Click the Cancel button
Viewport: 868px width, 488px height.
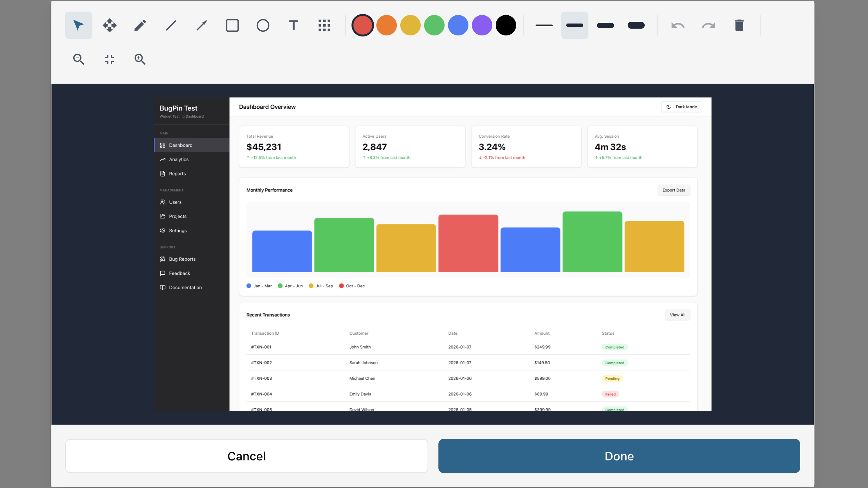pyautogui.click(x=246, y=456)
